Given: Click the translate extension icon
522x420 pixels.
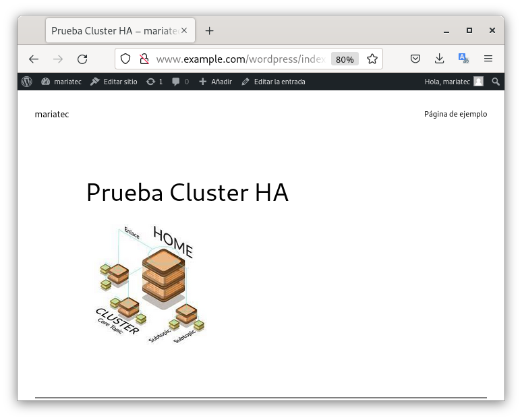Looking at the screenshot, I should click(463, 59).
